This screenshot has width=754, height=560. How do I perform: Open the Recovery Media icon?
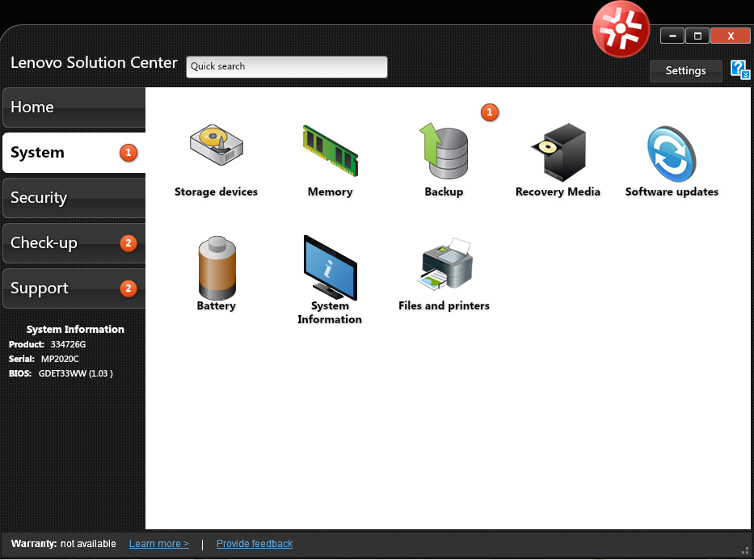tap(558, 152)
